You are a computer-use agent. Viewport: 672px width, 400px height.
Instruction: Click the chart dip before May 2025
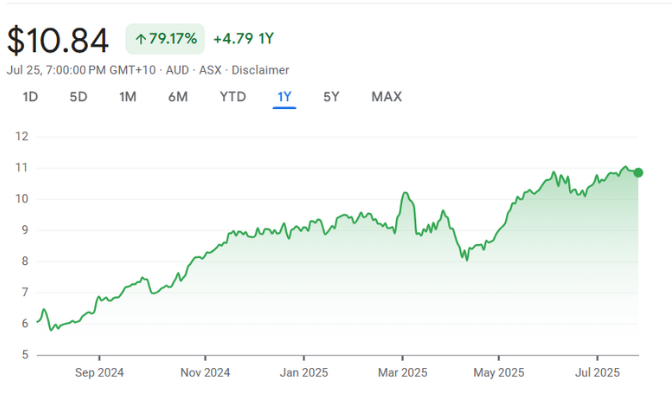click(465, 259)
